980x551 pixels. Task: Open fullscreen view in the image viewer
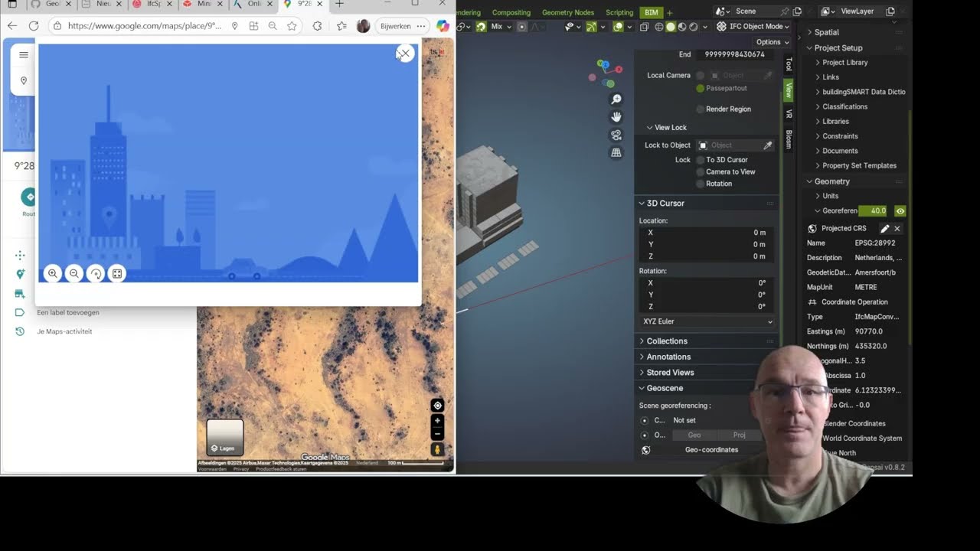tap(117, 273)
